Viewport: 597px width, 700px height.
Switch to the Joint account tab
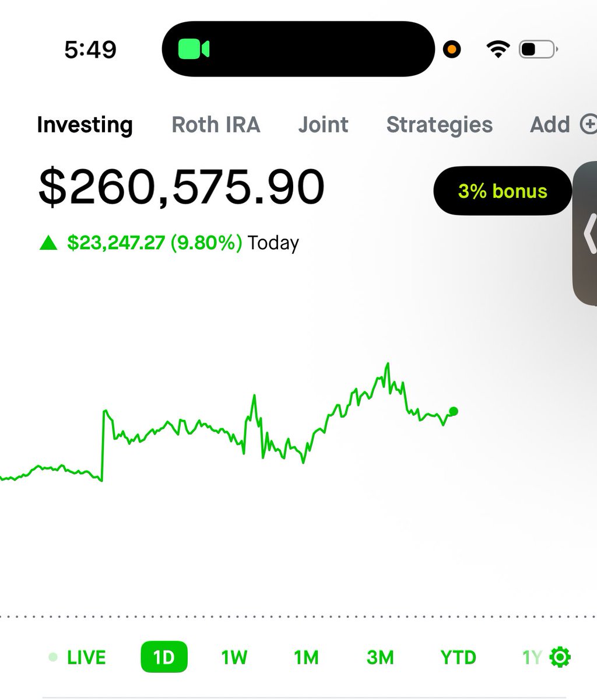click(323, 125)
